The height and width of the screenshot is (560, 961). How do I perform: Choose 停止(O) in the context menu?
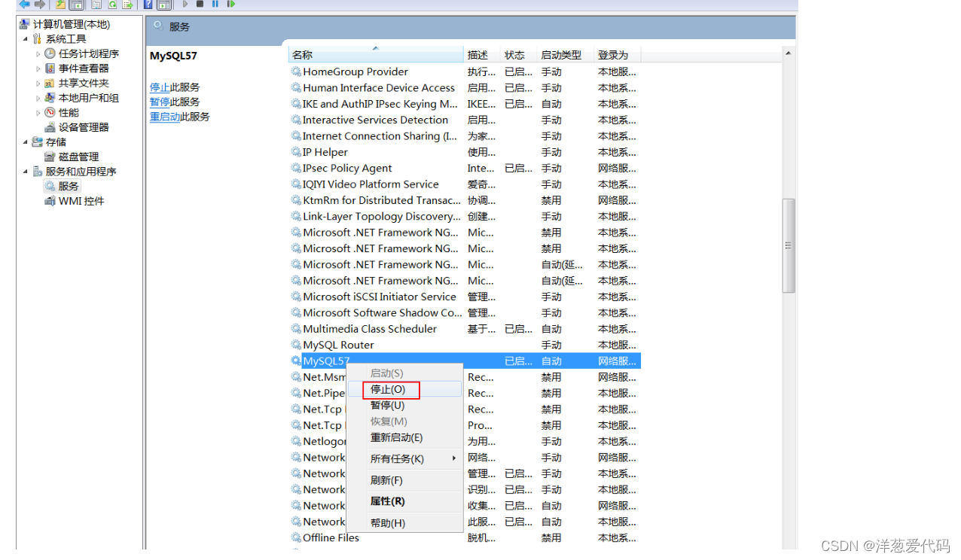404,389
